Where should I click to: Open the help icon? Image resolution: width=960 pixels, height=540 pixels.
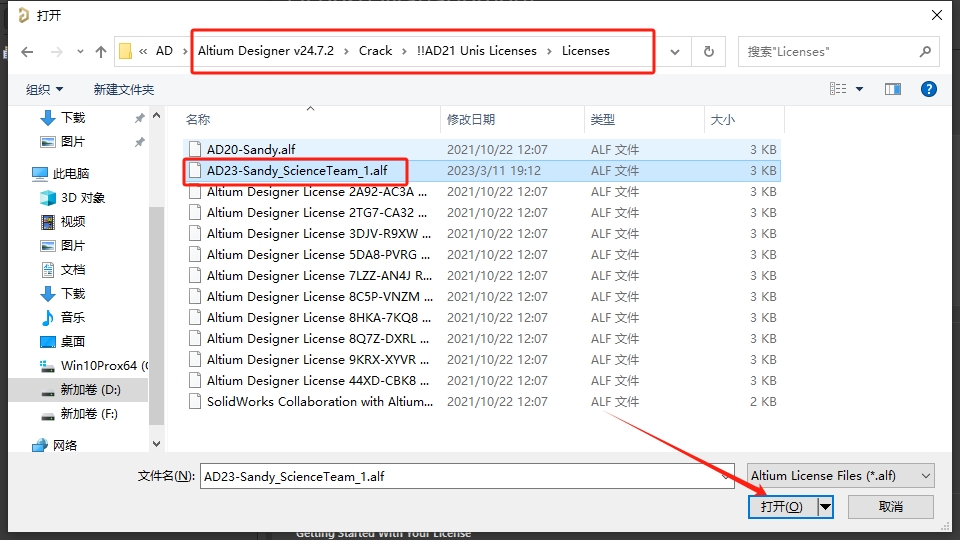click(929, 89)
